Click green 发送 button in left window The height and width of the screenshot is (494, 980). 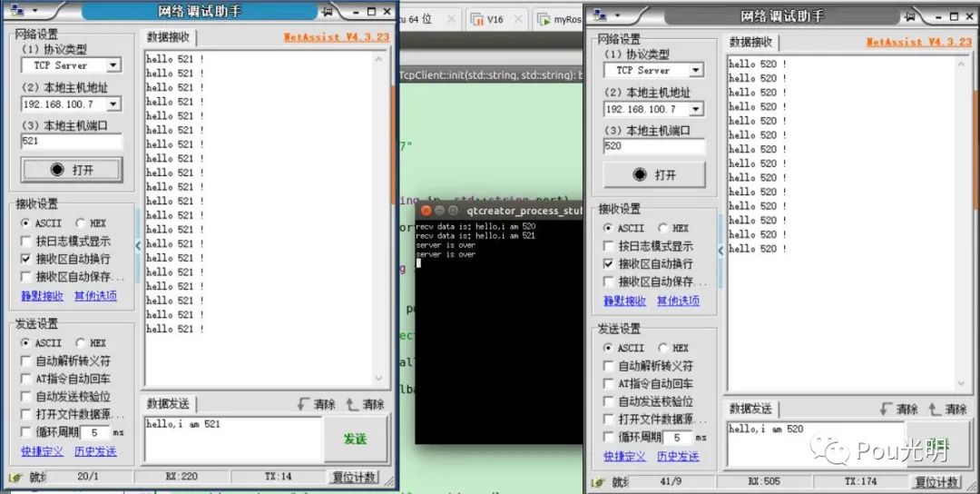(355, 439)
